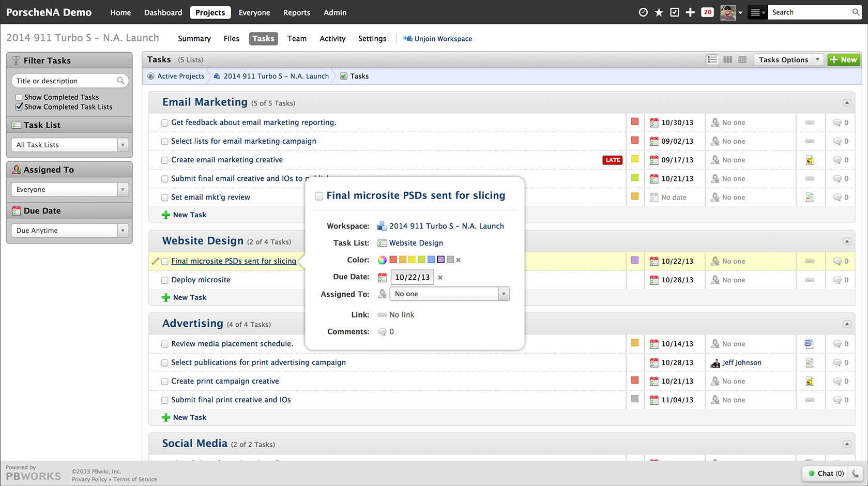The width and height of the screenshot is (868, 486).
Task: Pick the blue color swatch in the popup
Action: click(431, 260)
